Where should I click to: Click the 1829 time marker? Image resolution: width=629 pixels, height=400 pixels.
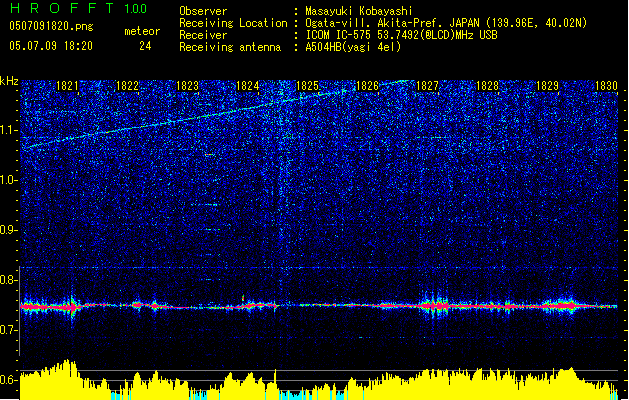click(x=548, y=86)
